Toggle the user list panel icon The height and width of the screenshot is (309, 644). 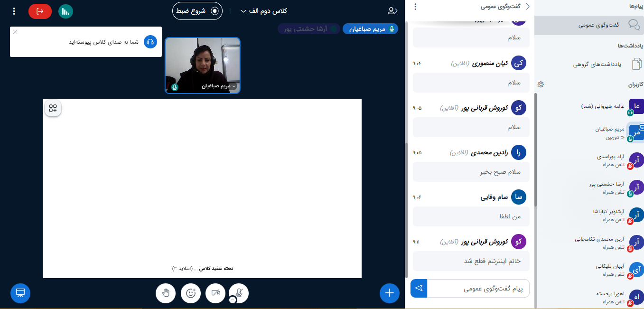392,11
